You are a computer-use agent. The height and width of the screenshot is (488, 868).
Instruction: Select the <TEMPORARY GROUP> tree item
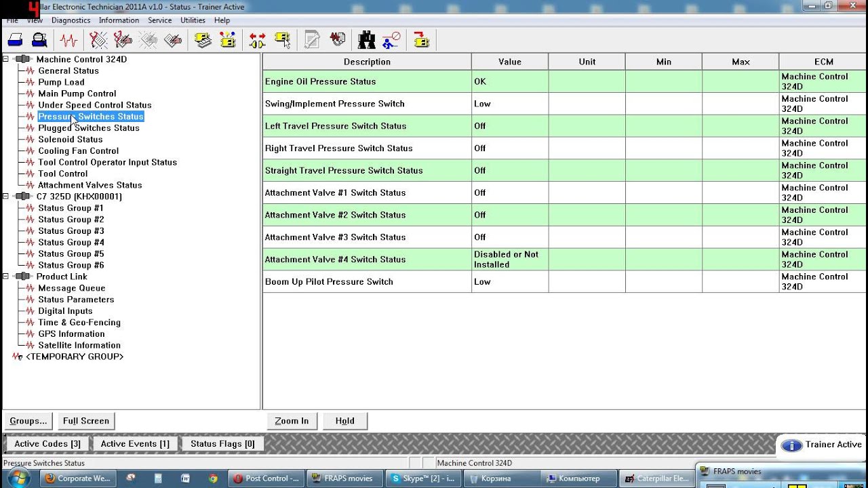pos(75,357)
